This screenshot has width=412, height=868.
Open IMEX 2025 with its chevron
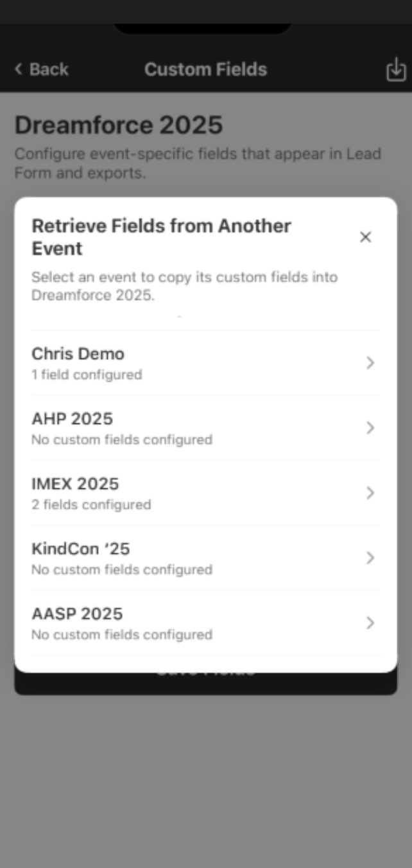(x=370, y=493)
